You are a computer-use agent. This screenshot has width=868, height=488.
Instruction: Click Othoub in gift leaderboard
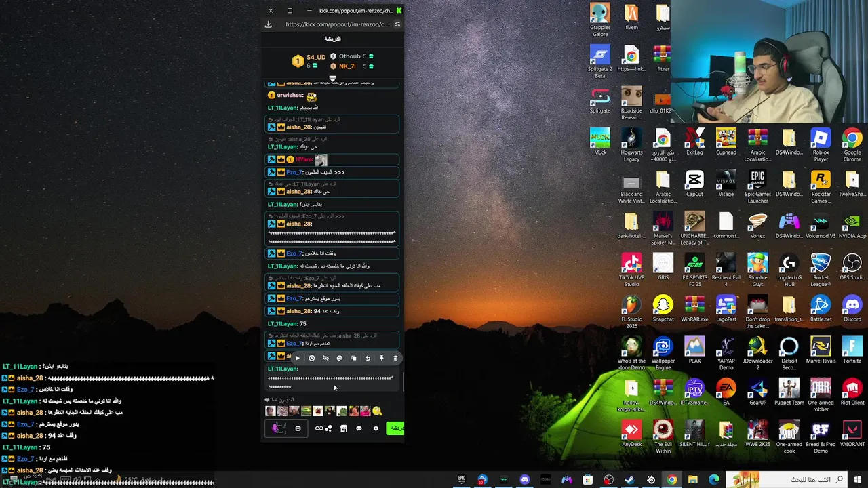pyautogui.click(x=350, y=56)
